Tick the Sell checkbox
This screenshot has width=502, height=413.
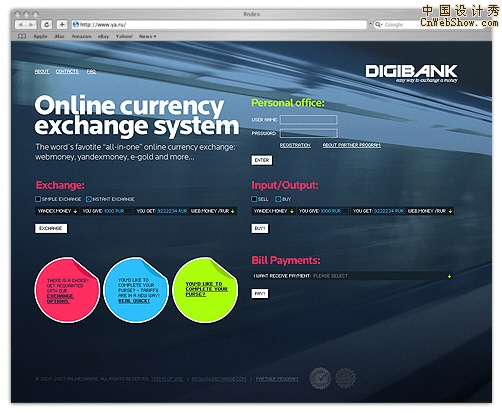(254, 199)
